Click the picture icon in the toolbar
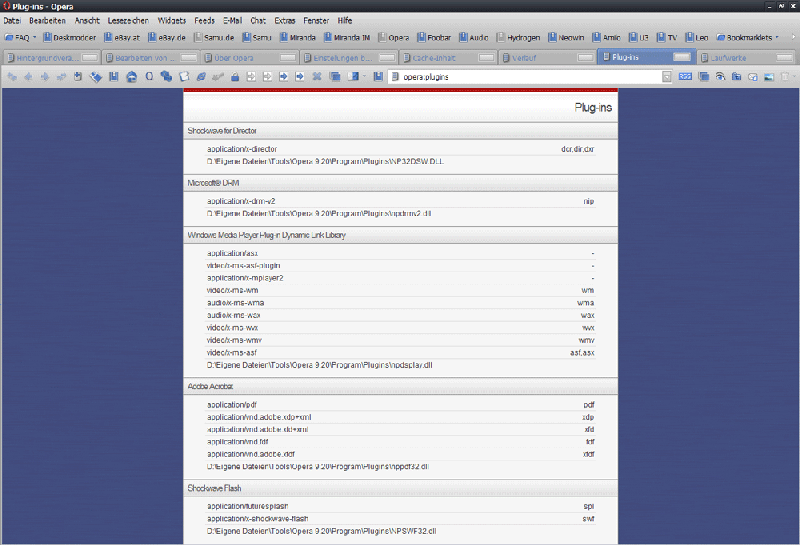 click(769, 77)
